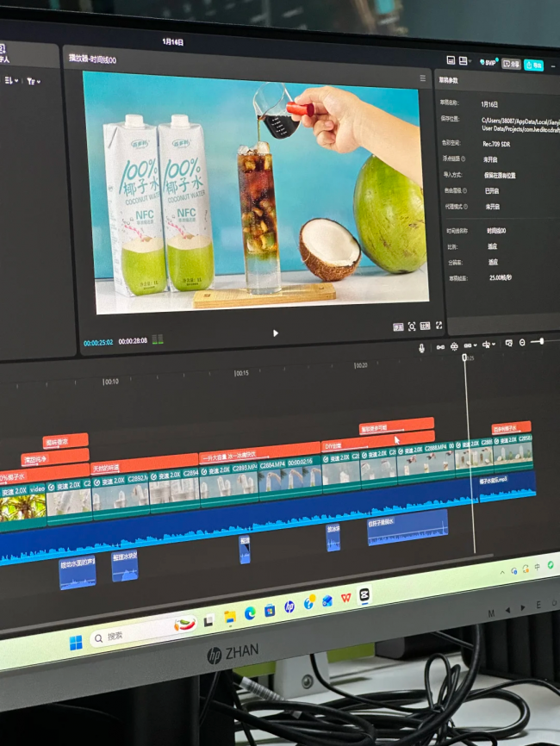Click the cyan Export button
The width and height of the screenshot is (560, 746).
(x=534, y=65)
